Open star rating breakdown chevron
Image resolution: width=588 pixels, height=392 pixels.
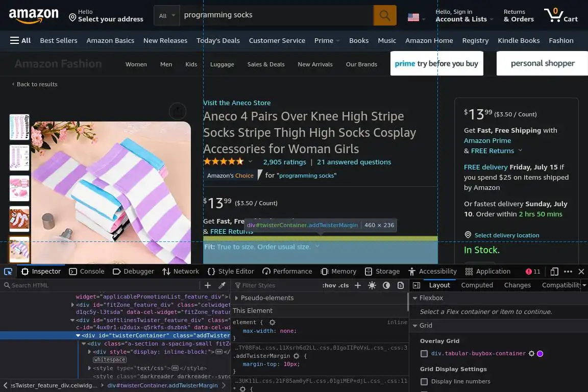[250, 162]
